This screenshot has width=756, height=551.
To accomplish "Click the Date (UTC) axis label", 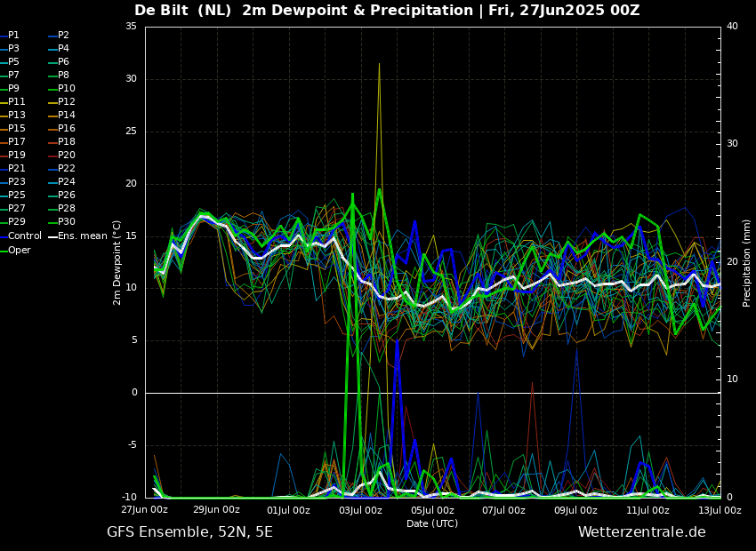I will click(432, 523).
